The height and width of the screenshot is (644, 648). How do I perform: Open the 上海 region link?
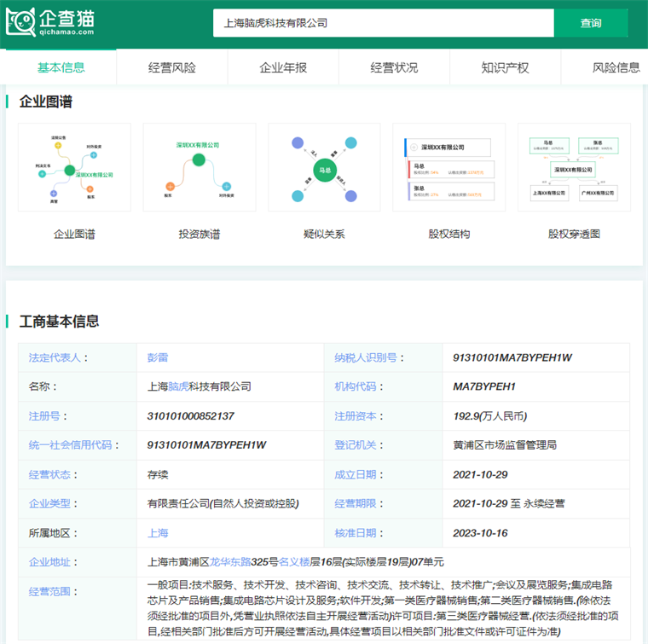click(x=158, y=533)
